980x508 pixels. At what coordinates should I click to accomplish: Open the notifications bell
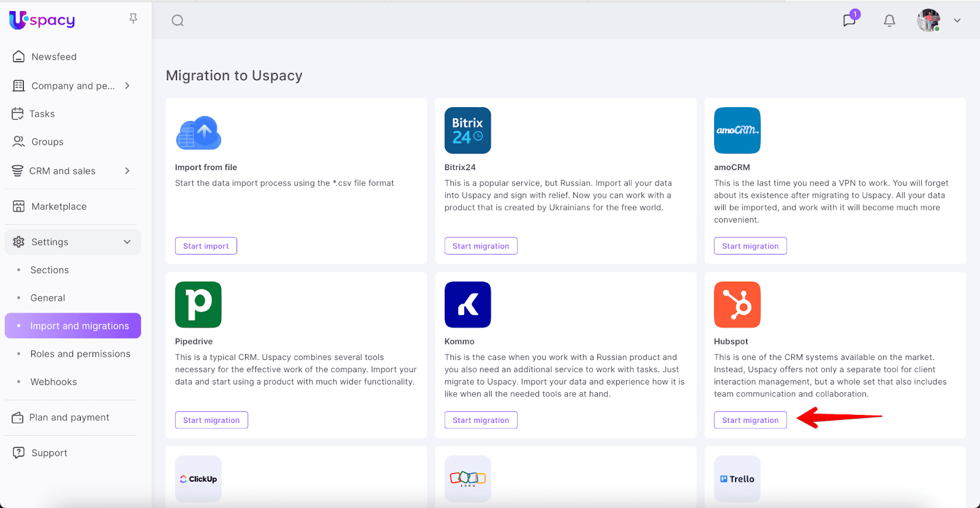(x=889, y=21)
